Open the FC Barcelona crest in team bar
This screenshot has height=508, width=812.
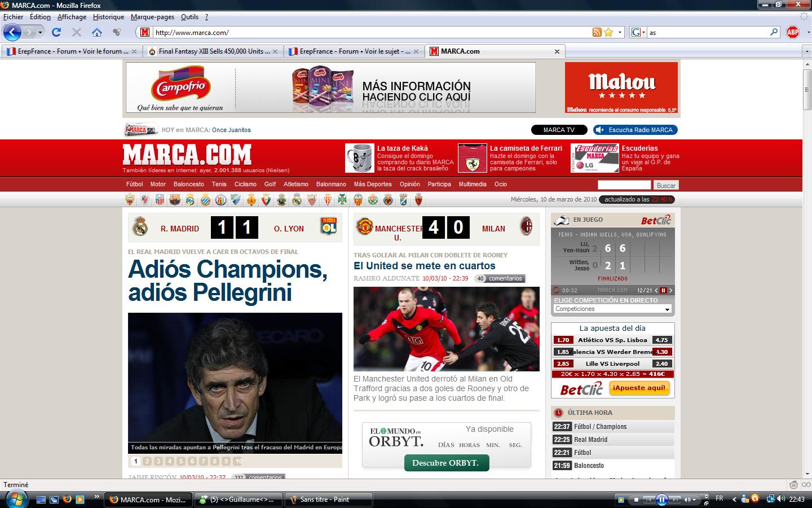coord(175,200)
